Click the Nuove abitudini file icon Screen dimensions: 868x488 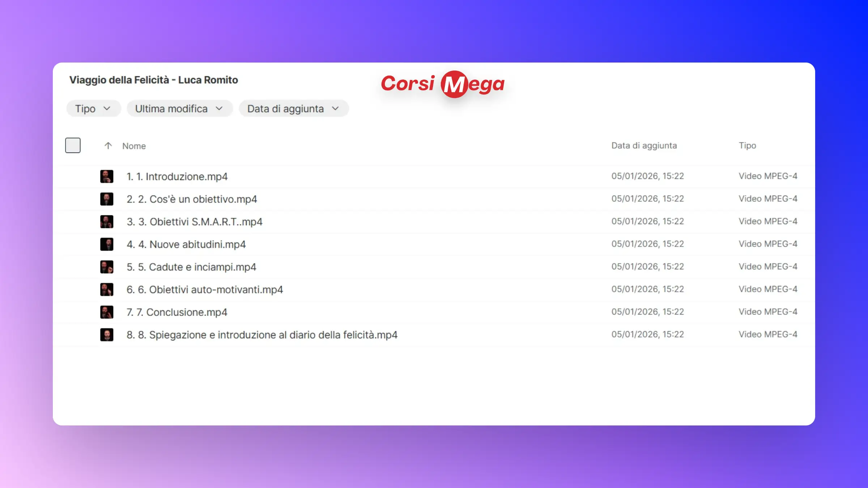pyautogui.click(x=107, y=244)
